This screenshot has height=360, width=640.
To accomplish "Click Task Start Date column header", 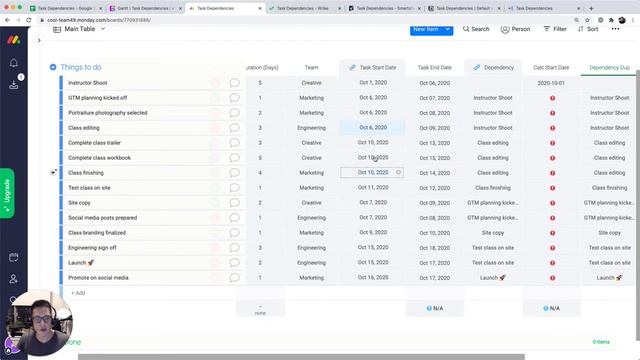I will click(373, 67).
